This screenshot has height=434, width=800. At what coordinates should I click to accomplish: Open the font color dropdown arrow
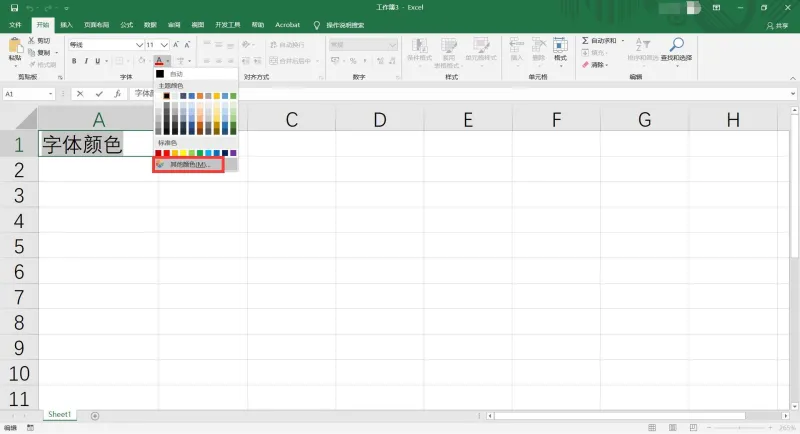pos(168,61)
